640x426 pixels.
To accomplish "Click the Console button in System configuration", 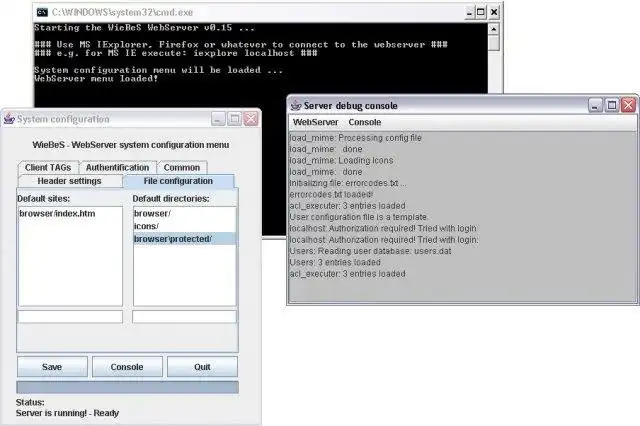I will 127,367.
